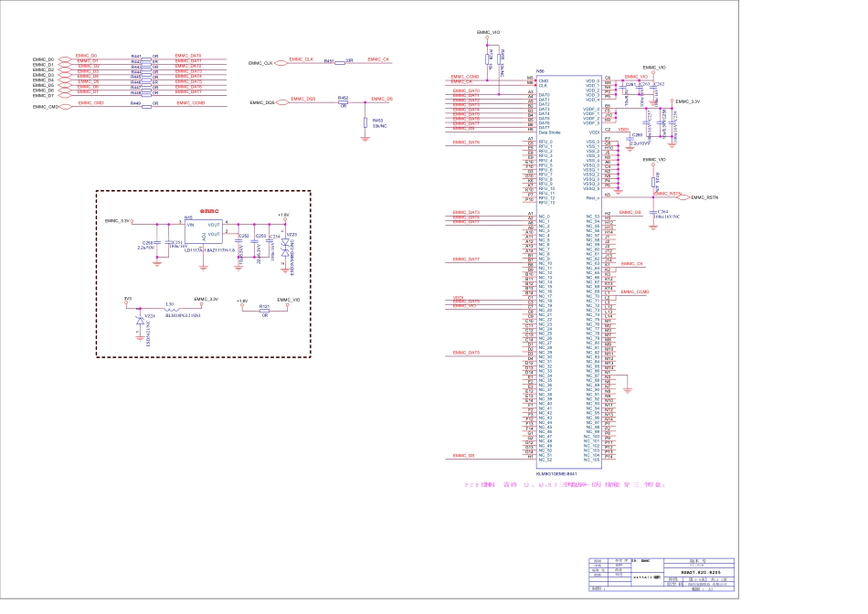Select the EMMC_DAT0 net label at R441
This screenshot has height=614, width=868.
click(187, 56)
